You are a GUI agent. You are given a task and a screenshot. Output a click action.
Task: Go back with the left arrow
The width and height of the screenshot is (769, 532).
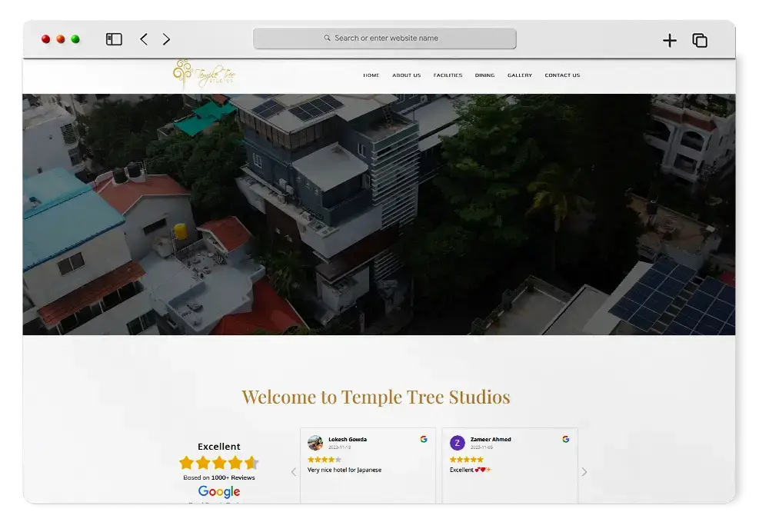(144, 39)
